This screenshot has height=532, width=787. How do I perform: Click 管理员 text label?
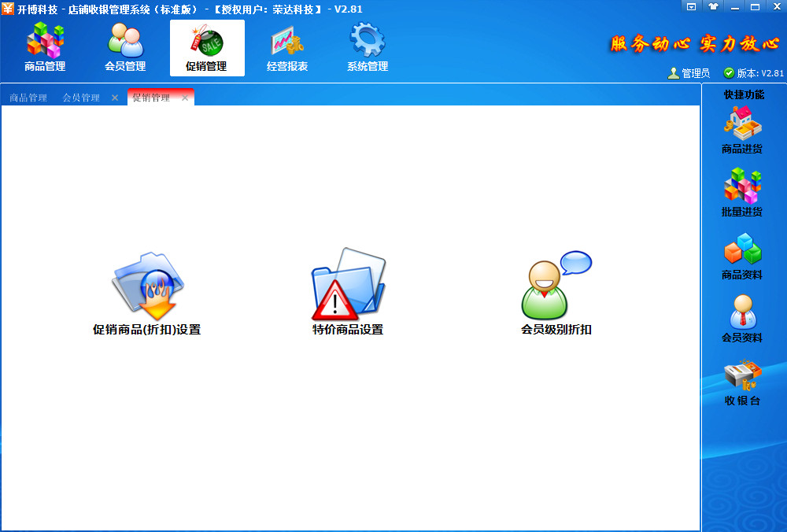[x=696, y=73]
